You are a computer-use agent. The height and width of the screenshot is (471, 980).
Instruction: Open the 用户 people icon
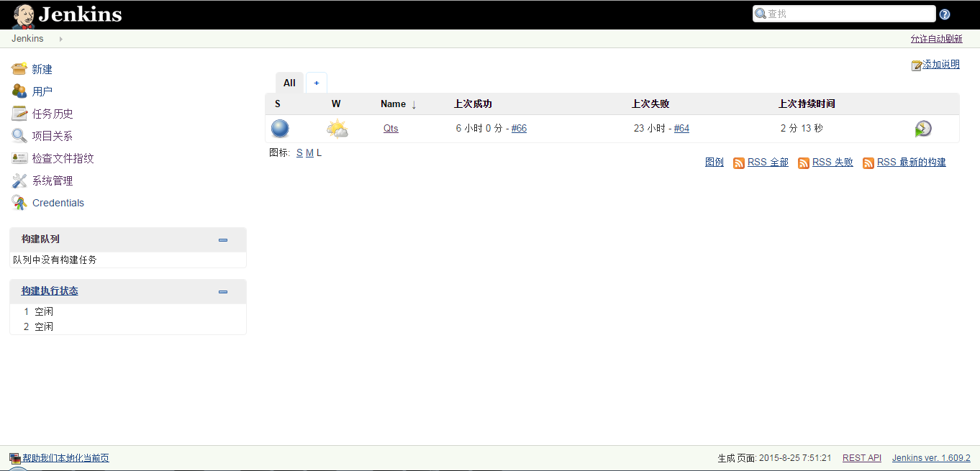coord(19,91)
